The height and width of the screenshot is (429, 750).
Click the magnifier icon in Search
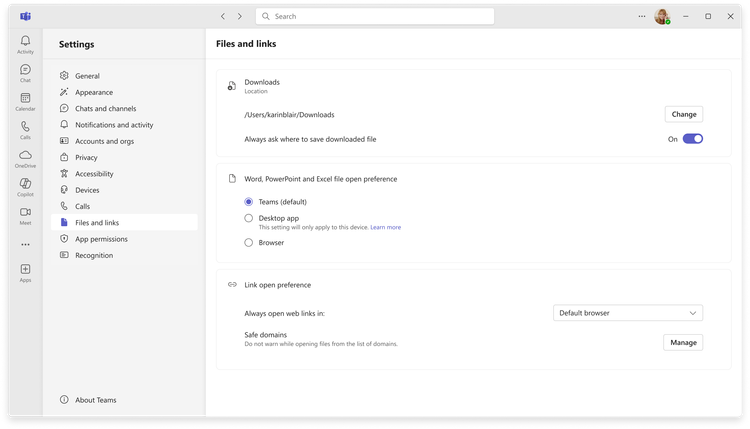[x=266, y=16]
